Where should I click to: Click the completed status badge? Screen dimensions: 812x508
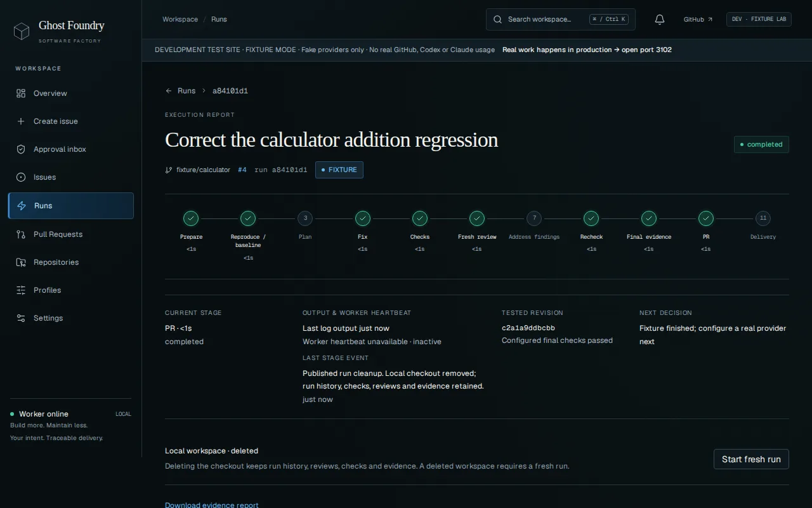[761, 144]
